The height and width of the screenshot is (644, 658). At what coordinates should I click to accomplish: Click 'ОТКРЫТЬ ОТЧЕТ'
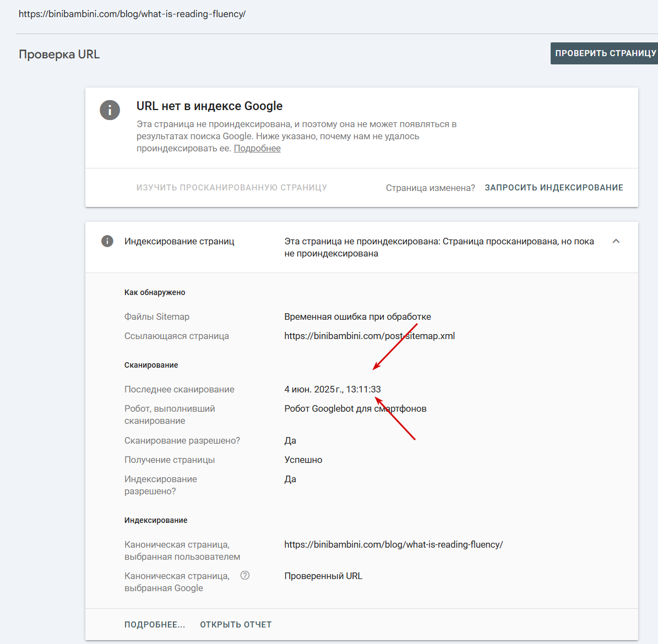click(236, 625)
